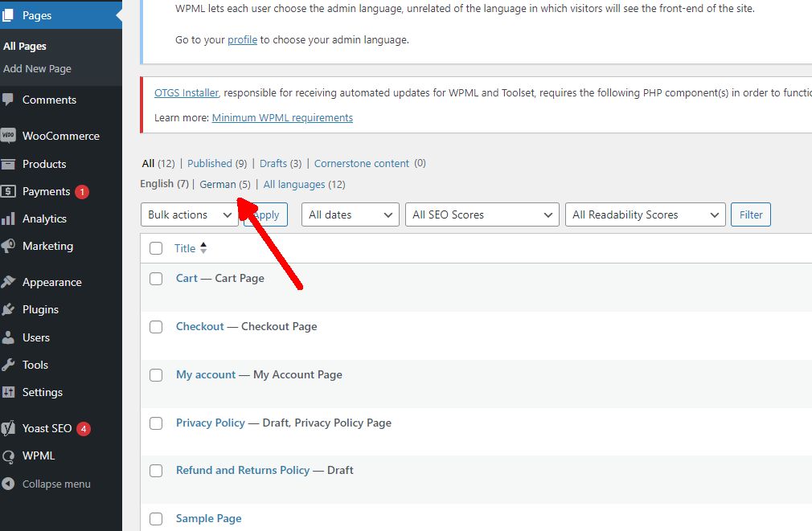This screenshot has height=531, width=812.
Task: Open the All SEO Scores dropdown
Action: [x=482, y=214]
